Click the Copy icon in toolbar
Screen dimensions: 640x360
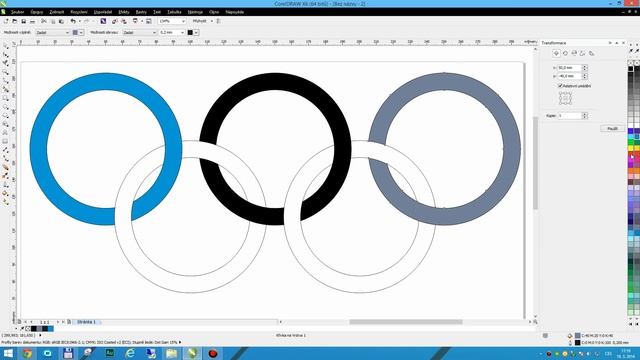pos(53,21)
